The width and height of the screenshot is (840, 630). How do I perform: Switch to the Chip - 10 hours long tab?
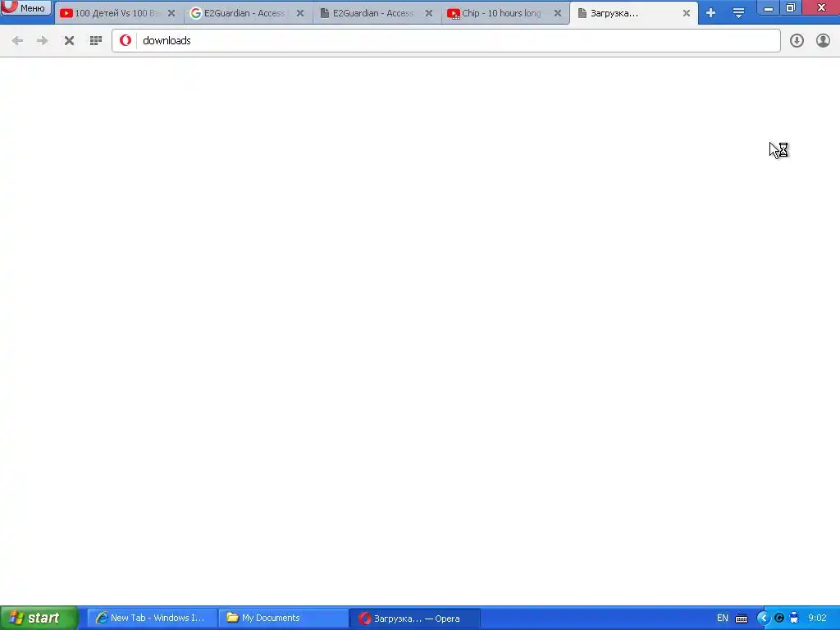coord(504,13)
